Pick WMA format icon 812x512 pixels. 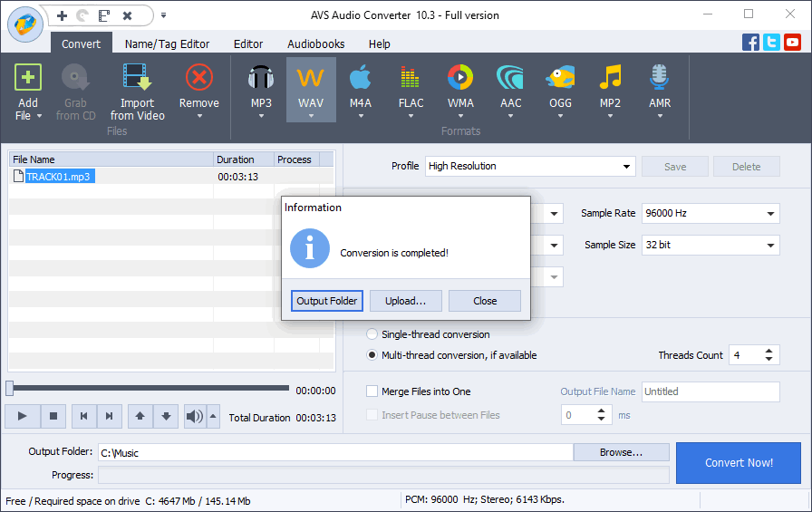[460, 78]
